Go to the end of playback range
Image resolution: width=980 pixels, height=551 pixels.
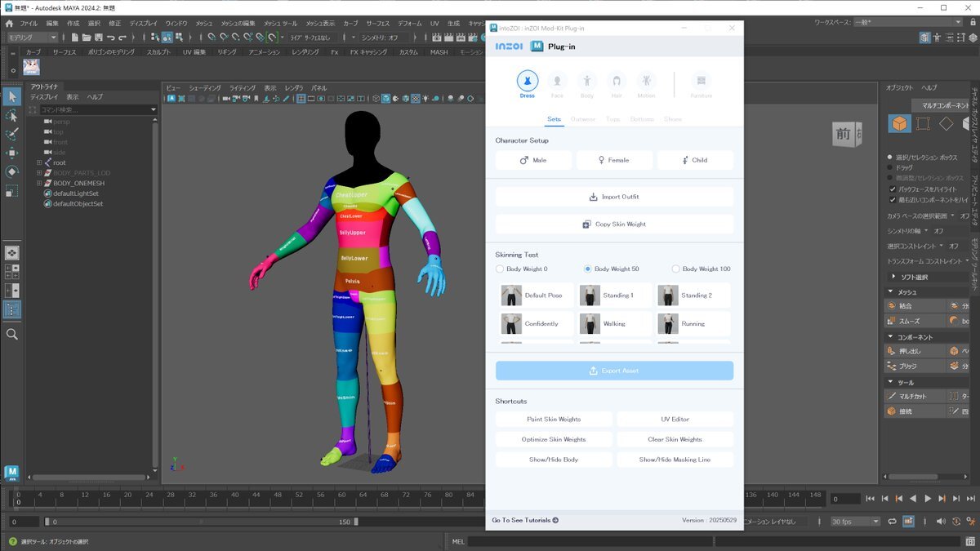[971, 499]
